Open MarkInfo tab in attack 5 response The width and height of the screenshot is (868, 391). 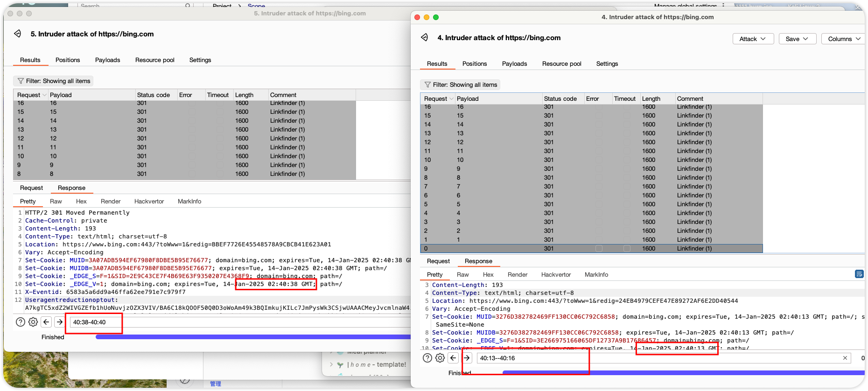[x=189, y=202]
